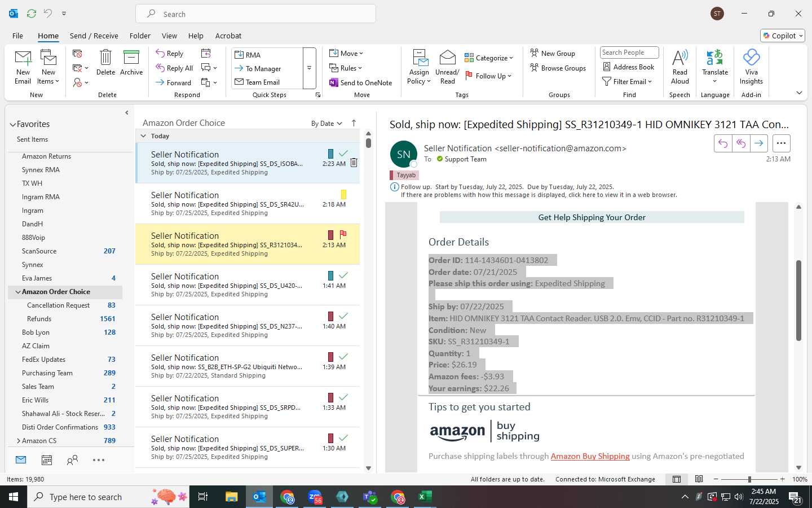Viewport: 812px width, 508px height.
Task: Open the Address Book
Action: (x=628, y=67)
